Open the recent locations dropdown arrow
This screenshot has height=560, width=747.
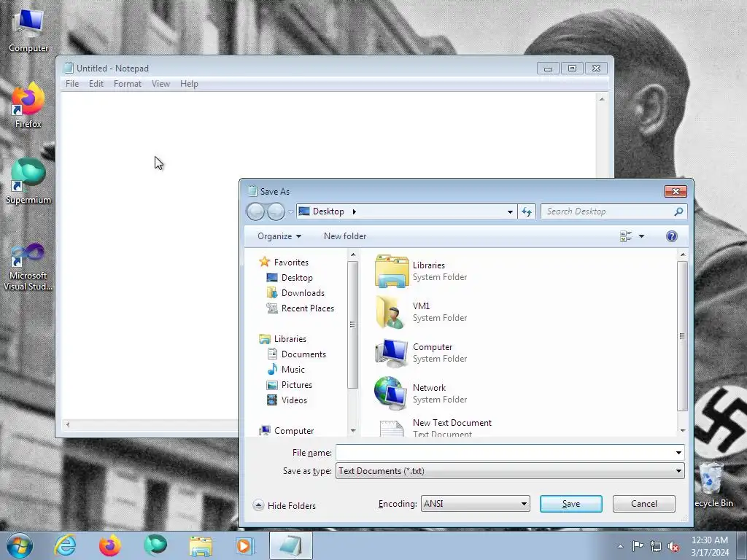point(290,212)
